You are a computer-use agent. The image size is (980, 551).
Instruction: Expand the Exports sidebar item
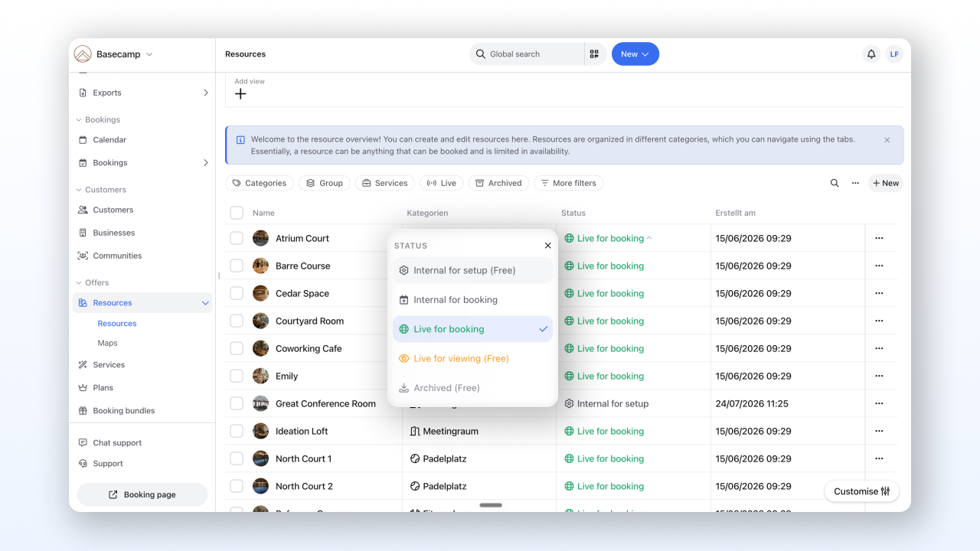click(205, 93)
